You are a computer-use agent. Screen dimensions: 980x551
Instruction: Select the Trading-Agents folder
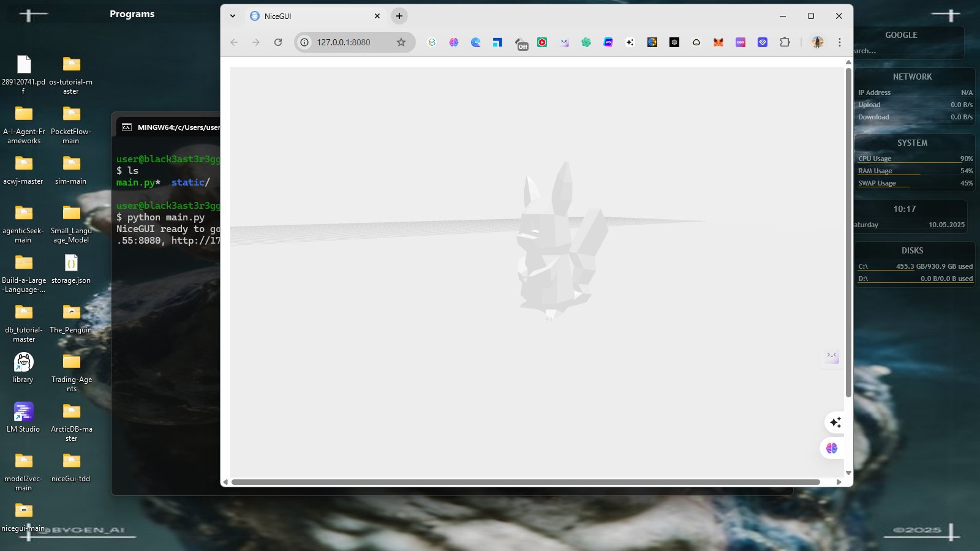coord(71,373)
